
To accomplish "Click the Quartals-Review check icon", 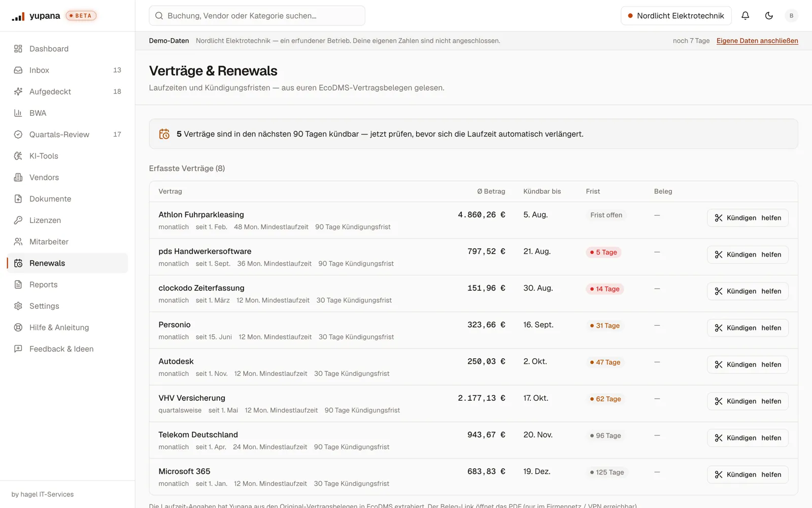I will click(18, 135).
